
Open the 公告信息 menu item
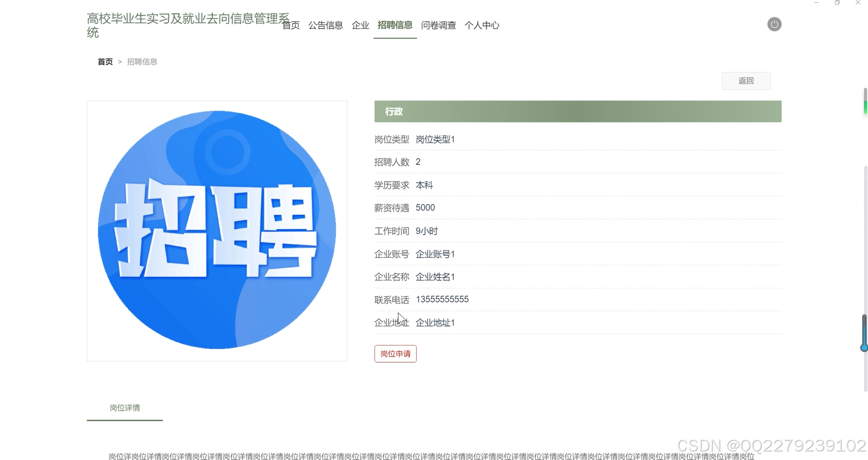pyautogui.click(x=325, y=25)
